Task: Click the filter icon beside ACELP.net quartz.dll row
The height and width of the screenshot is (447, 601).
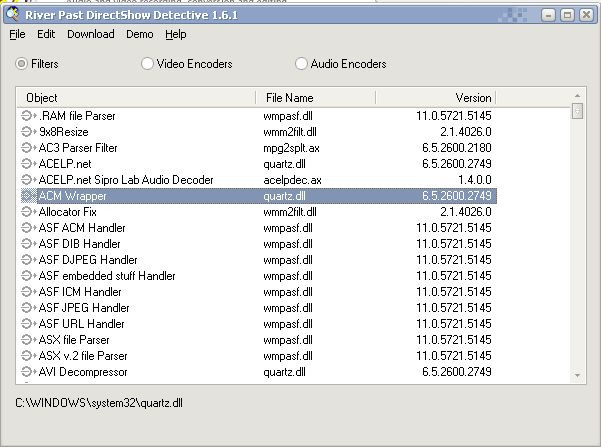Action: [x=29, y=164]
